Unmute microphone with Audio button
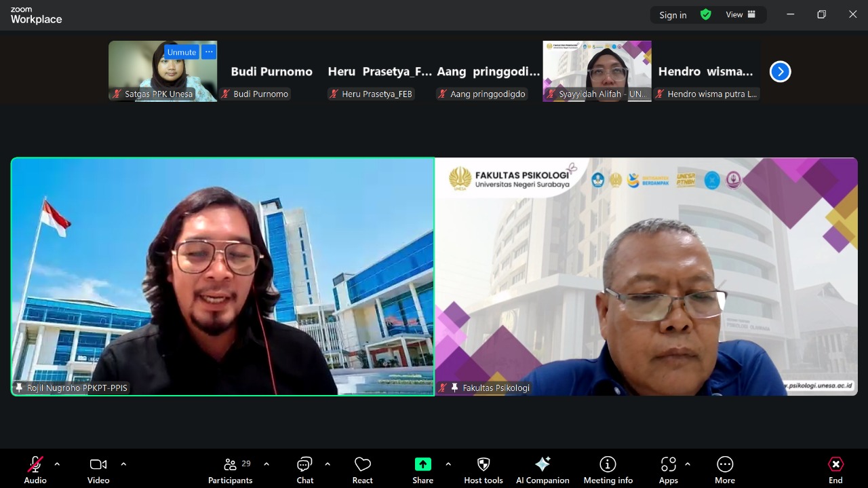Image resolution: width=868 pixels, height=488 pixels. (x=35, y=470)
